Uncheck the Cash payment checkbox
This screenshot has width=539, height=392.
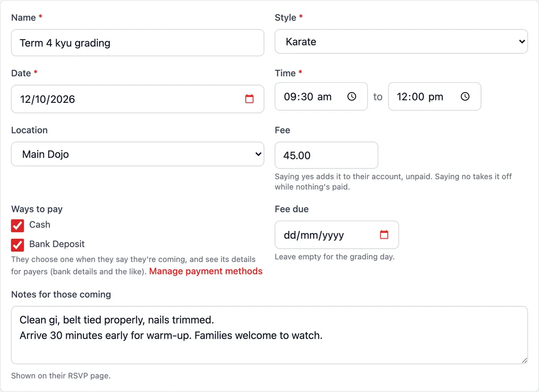pos(18,226)
